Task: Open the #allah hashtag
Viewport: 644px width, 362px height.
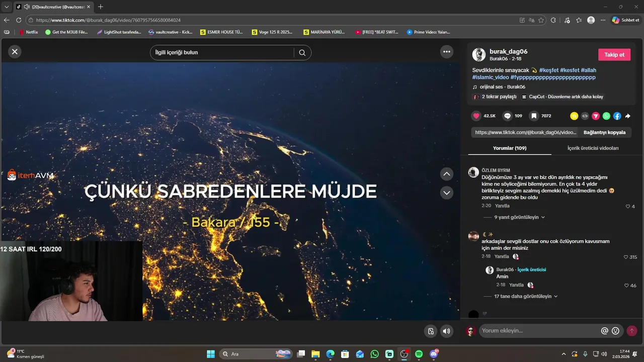Action: (x=588, y=70)
